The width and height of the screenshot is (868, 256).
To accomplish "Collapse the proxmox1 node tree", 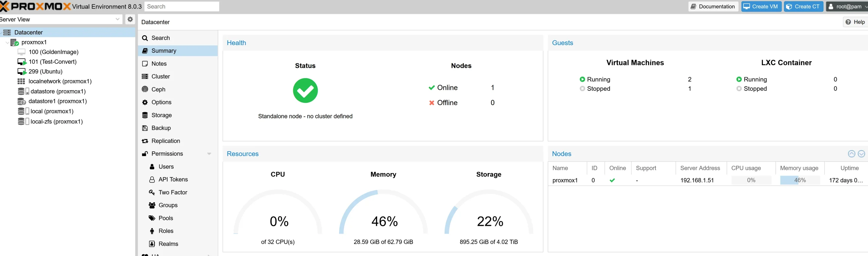I will pos(7,42).
